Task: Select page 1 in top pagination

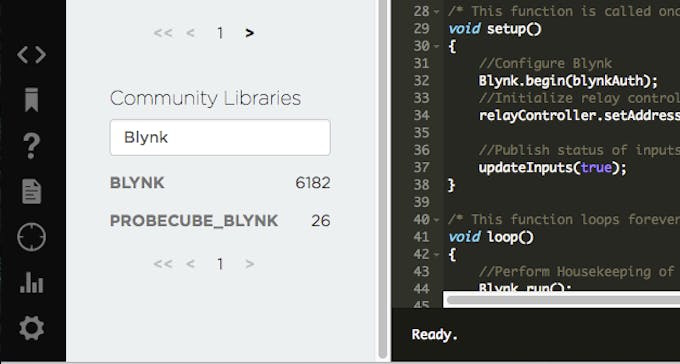Action: pos(220,33)
